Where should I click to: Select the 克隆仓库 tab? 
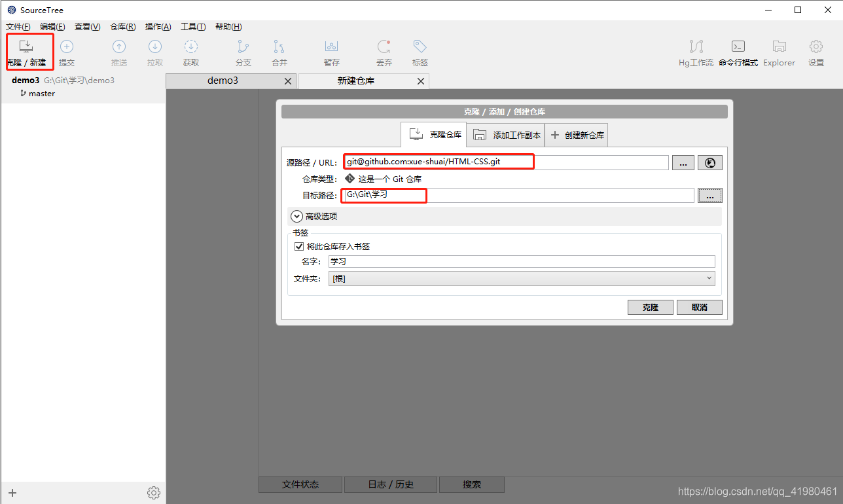[434, 135]
